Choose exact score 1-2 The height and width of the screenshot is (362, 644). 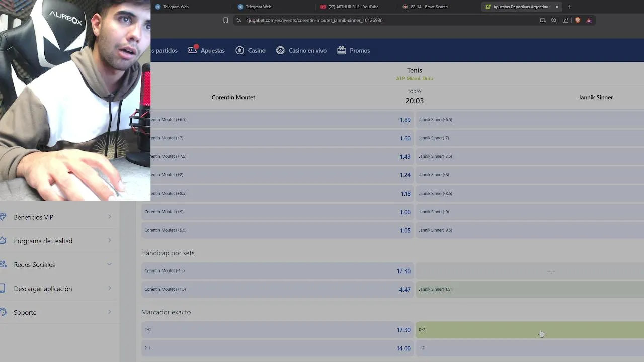click(530, 348)
